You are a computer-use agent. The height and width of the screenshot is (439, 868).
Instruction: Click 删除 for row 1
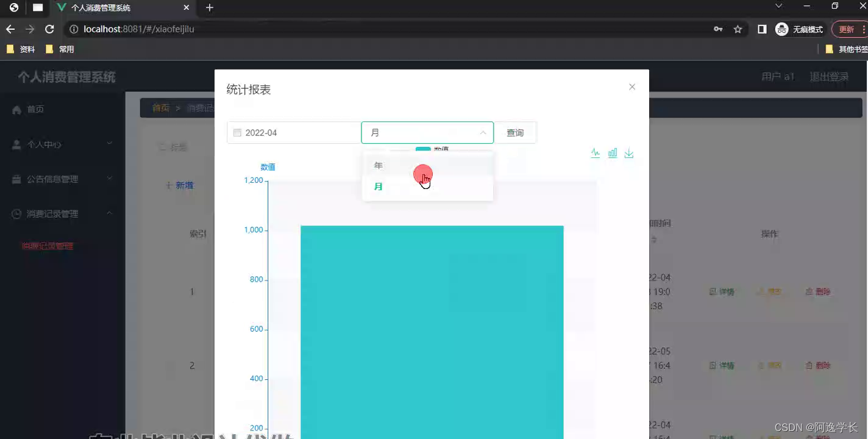point(818,292)
